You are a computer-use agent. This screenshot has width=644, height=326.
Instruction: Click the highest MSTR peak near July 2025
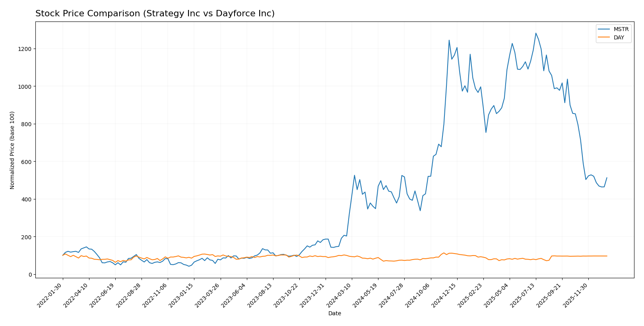pyautogui.click(x=535, y=33)
